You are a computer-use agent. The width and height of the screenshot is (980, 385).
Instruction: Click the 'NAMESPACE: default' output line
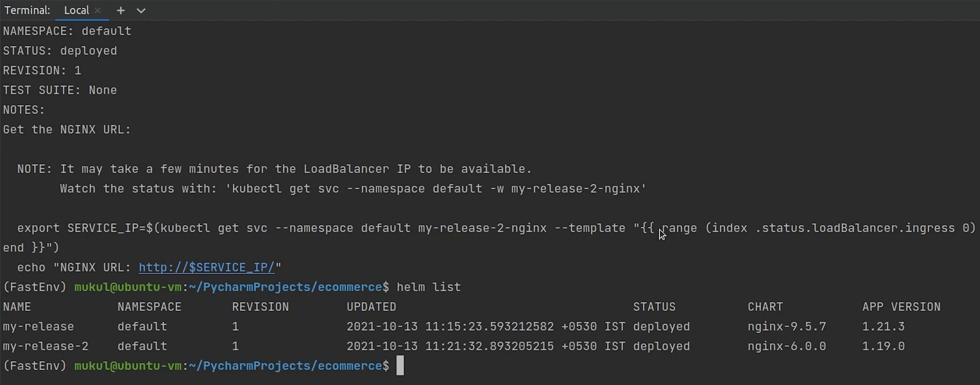click(x=67, y=31)
